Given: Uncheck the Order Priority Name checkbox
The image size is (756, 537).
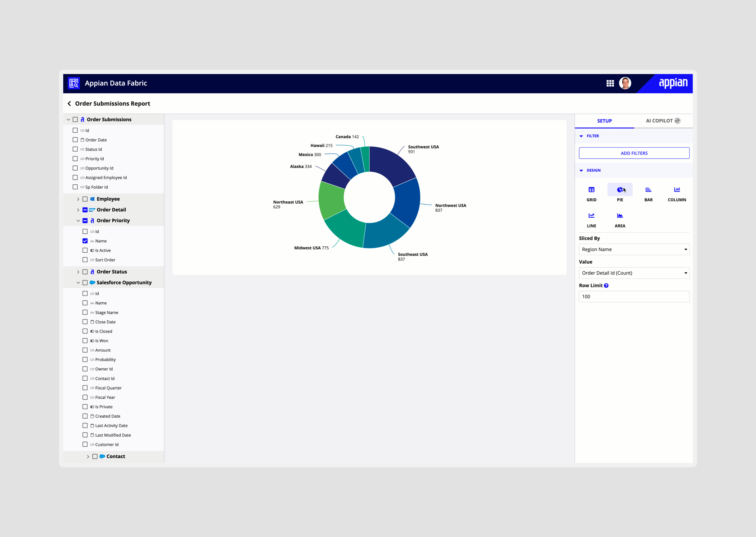Looking at the screenshot, I should tap(85, 241).
